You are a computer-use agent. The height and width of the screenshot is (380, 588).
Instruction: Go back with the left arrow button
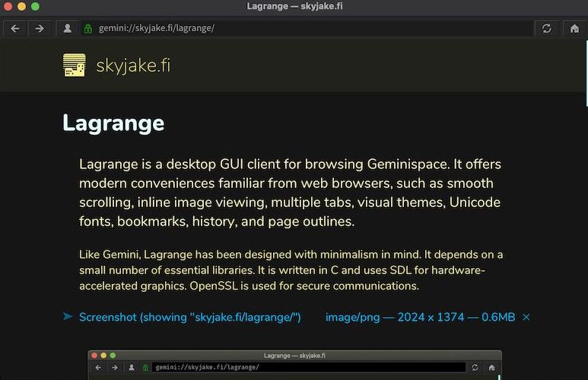point(15,28)
